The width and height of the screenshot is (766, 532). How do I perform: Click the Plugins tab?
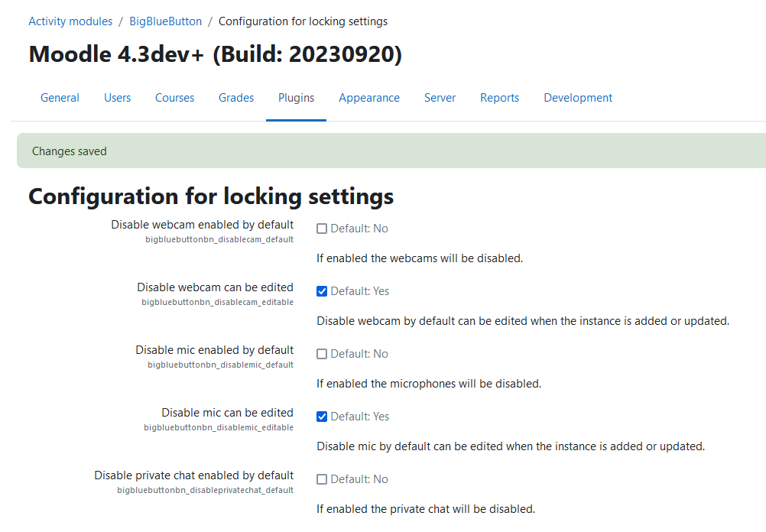tap(296, 98)
